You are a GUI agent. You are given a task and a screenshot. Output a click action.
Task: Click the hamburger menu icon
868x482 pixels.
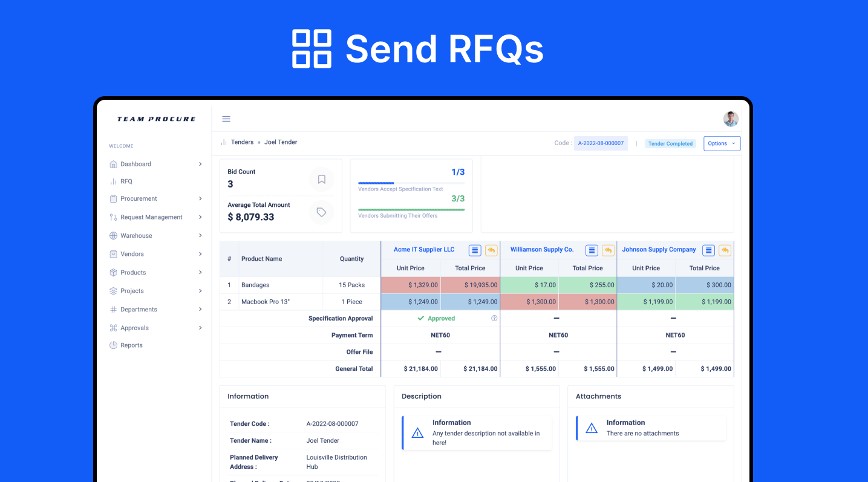(x=226, y=119)
